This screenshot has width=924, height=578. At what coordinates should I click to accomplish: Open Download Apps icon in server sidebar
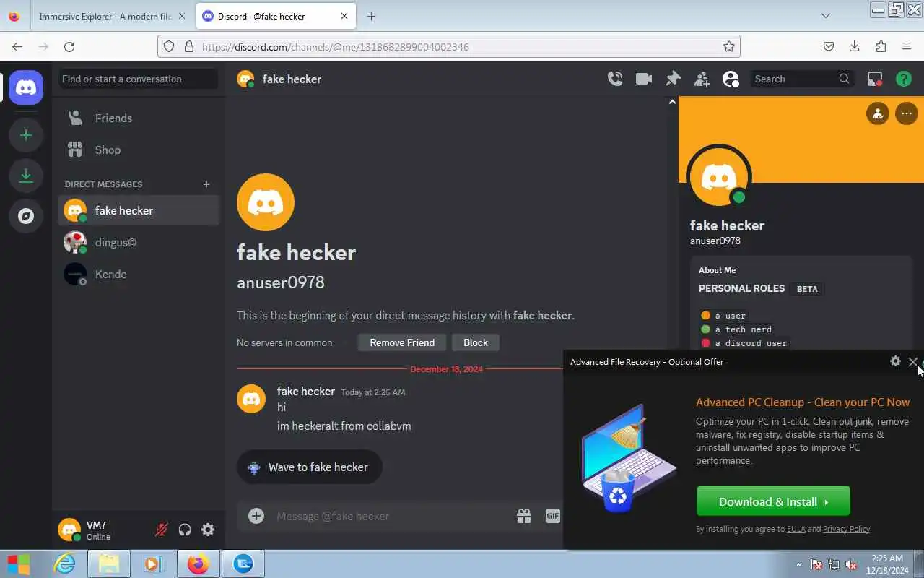(x=26, y=176)
